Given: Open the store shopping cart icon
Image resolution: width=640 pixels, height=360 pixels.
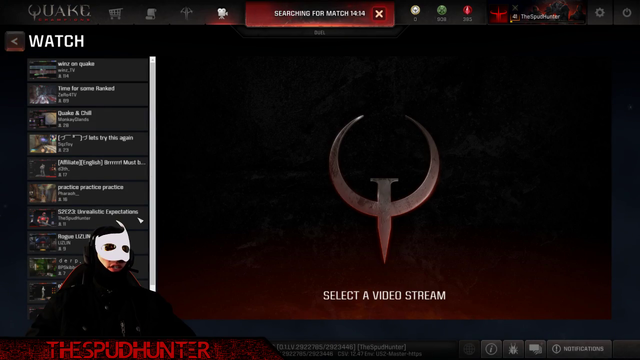Looking at the screenshot, I should (x=116, y=13).
